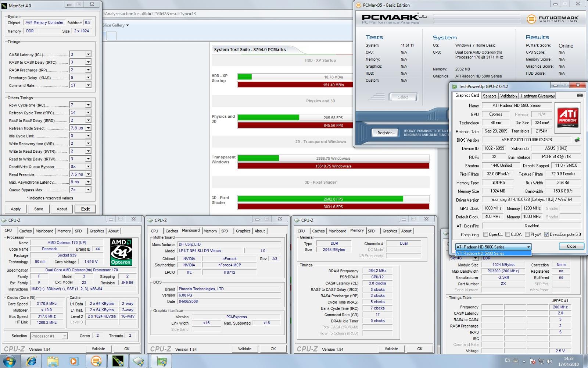Click Validate in the Memory CPU-Z window
The width and height of the screenshot is (588, 368).
tap(391, 349)
